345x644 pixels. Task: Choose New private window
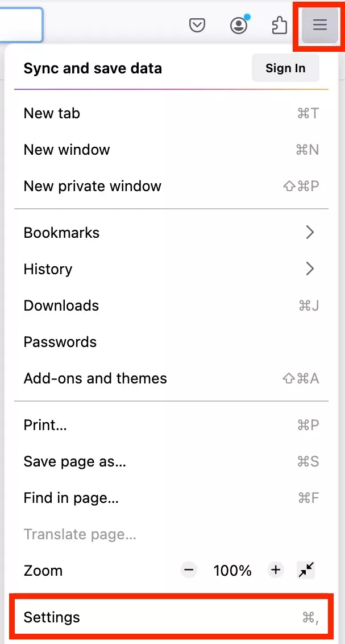pos(92,186)
